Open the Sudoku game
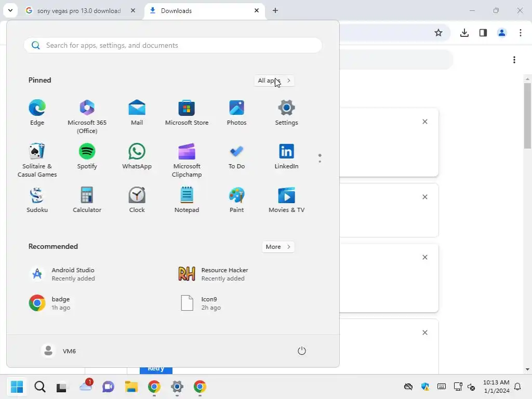The width and height of the screenshot is (532, 399). pos(37,200)
